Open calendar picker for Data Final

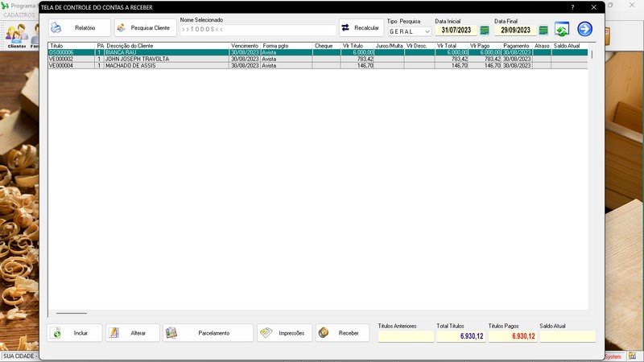(543, 31)
